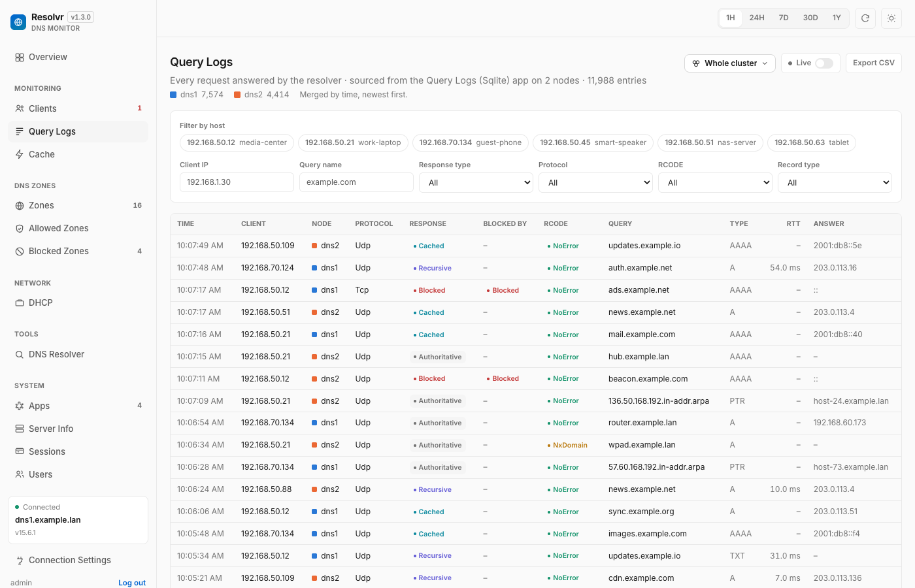Click the Cache lightning bolt icon
915x588 pixels.
click(20, 154)
